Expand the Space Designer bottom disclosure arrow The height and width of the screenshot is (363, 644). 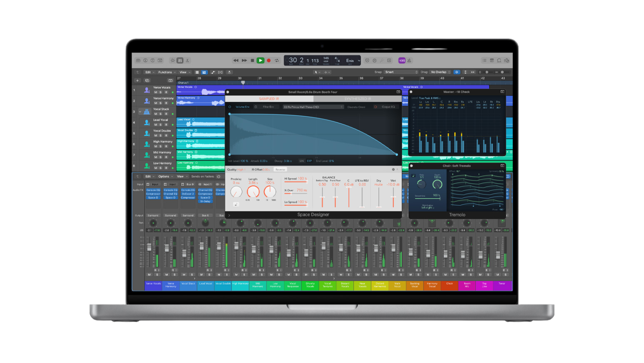[x=229, y=215]
